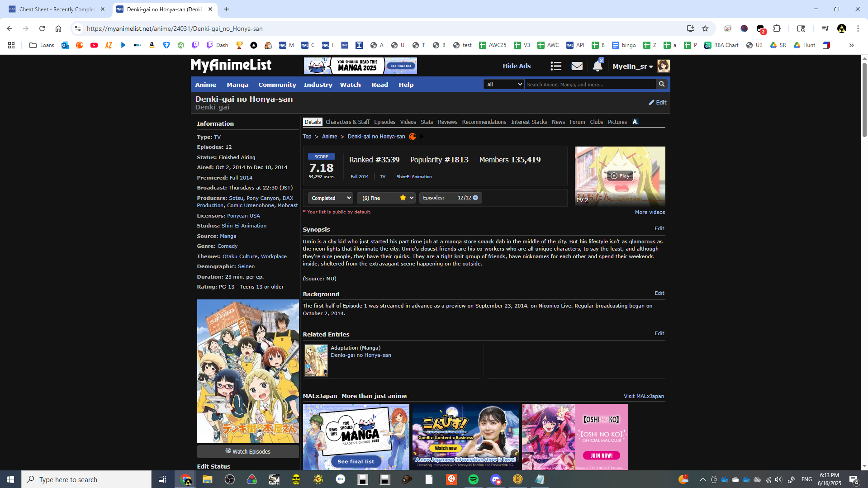This screenshot has width=868, height=488.
Task: Reload the page in the browser
Action: 42,28
